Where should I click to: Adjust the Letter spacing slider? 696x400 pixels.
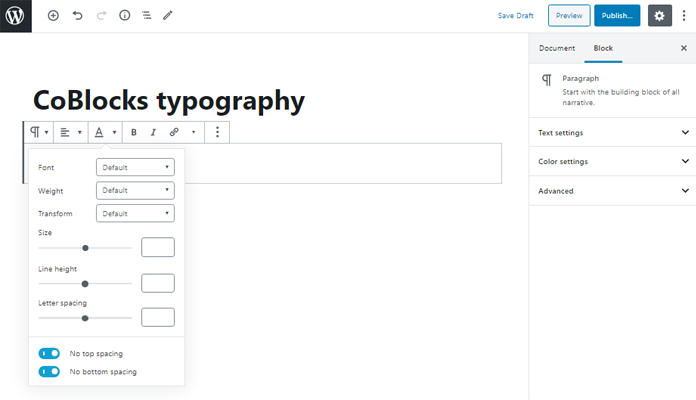85,318
